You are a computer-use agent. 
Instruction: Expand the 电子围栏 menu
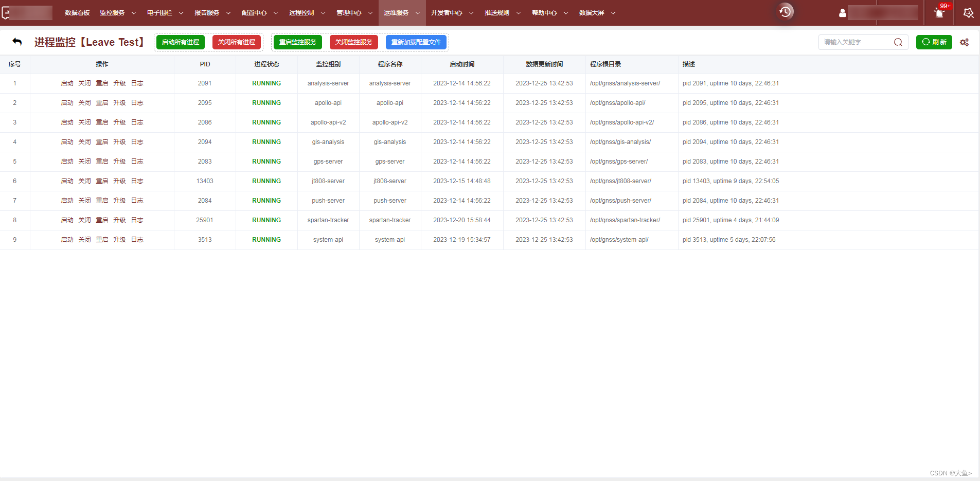click(165, 13)
